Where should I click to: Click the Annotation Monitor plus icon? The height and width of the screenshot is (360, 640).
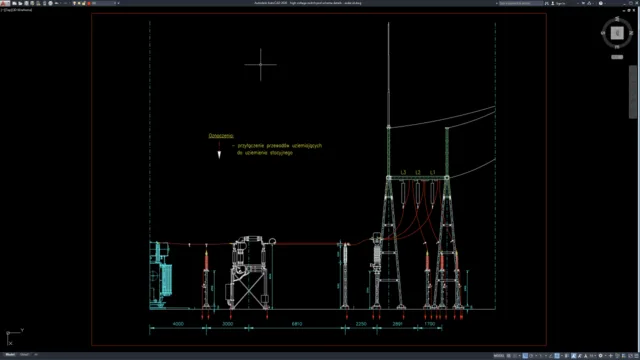click(x=611, y=356)
